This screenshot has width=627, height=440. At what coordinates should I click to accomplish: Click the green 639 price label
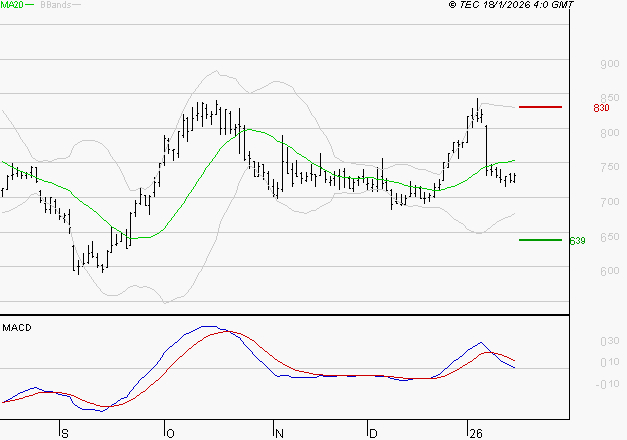(x=577, y=241)
